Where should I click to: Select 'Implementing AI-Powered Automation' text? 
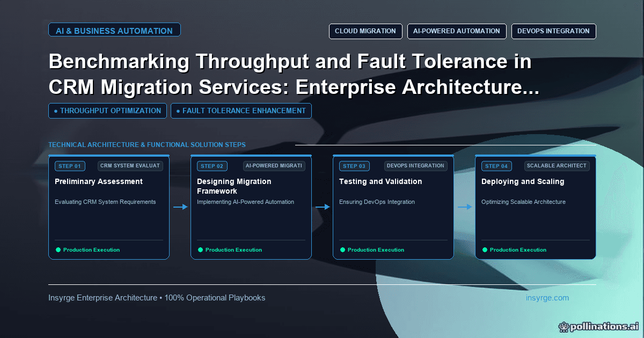[245, 202]
